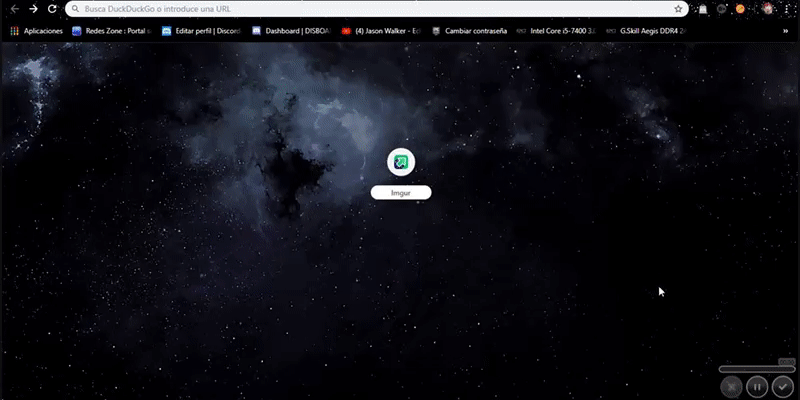The height and width of the screenshot is (400, 800).
Task: Cancel recording with the X button
Action: point(731,386)
